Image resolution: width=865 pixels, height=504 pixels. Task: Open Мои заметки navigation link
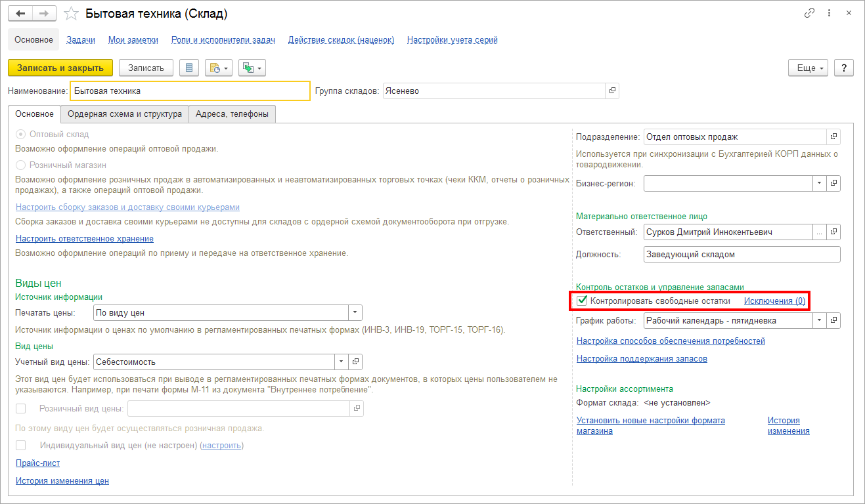click(133, 39)
